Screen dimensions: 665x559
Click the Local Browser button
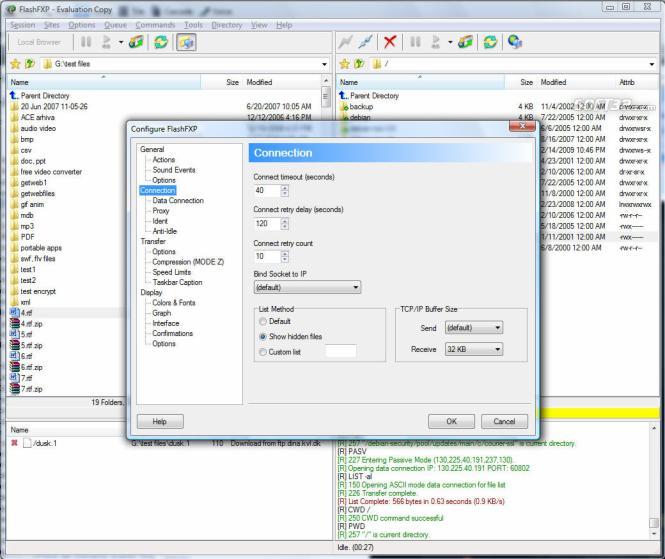[x=39, y=42]
